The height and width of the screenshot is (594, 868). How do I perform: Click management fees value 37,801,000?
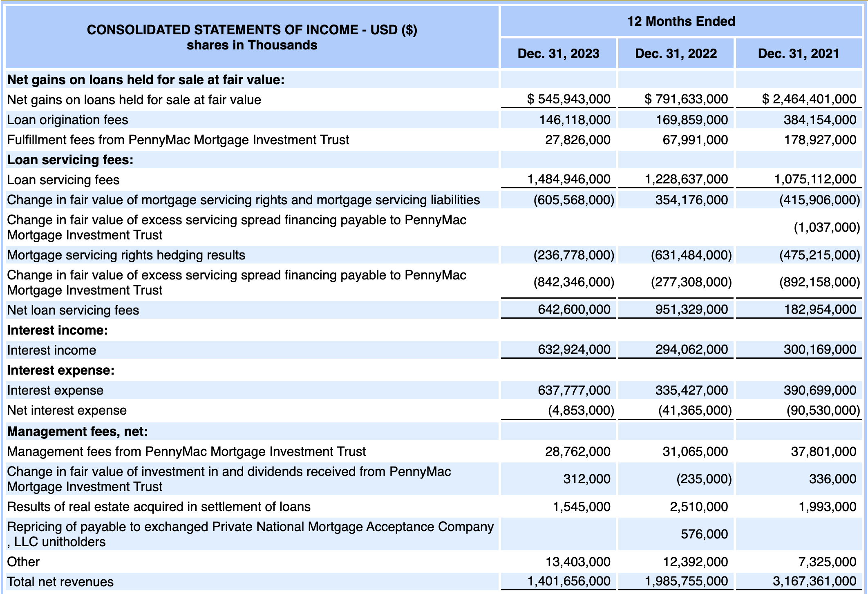pyautogui.click(x=823, y=451)
